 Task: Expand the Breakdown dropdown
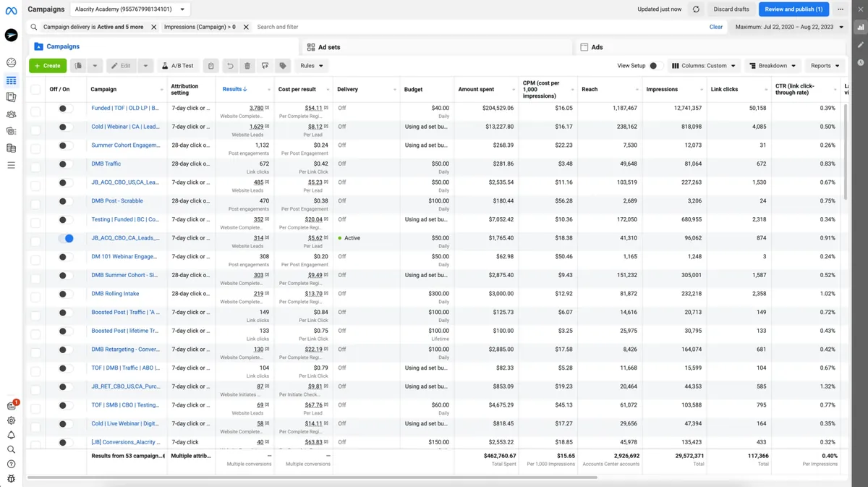[773, 66]
